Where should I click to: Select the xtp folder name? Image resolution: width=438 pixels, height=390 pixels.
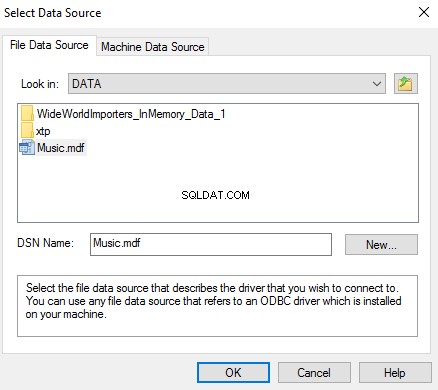[x=43, y=131]
